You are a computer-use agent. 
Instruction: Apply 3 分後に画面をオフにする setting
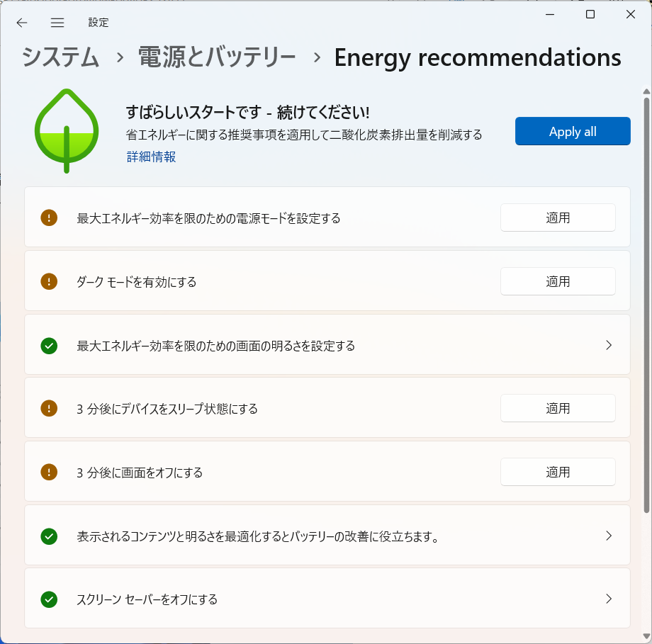click(558, 472)
